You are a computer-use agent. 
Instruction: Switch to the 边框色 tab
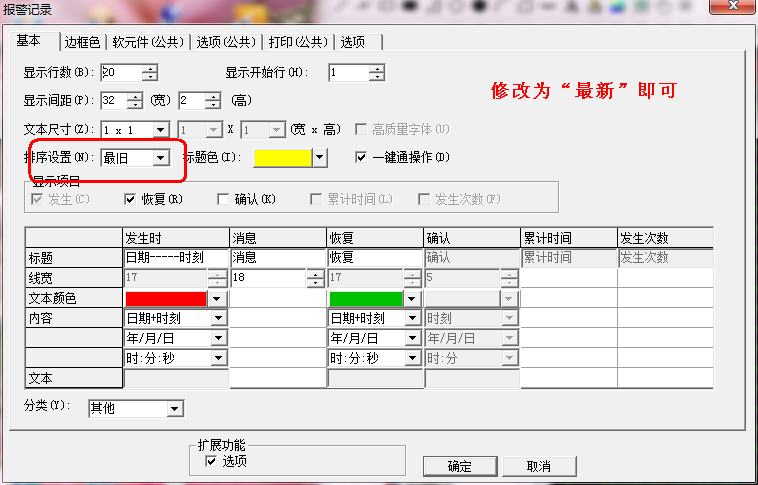(82, 42)
